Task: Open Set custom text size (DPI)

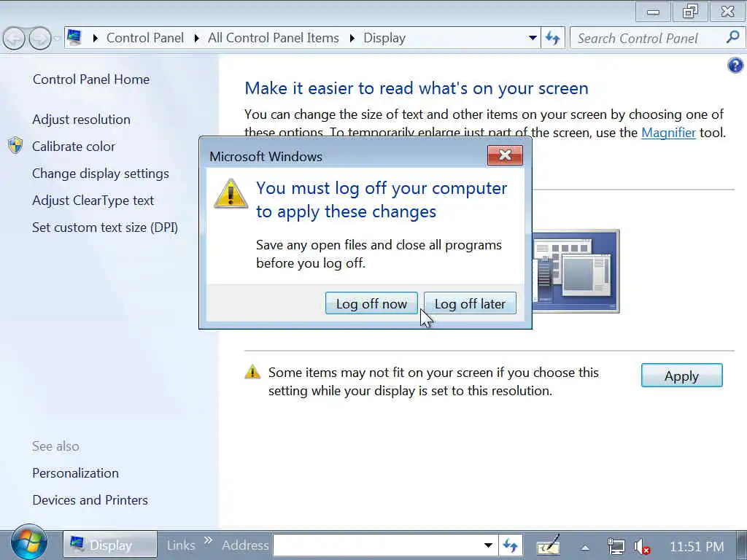Action: [x=105, y=227]
